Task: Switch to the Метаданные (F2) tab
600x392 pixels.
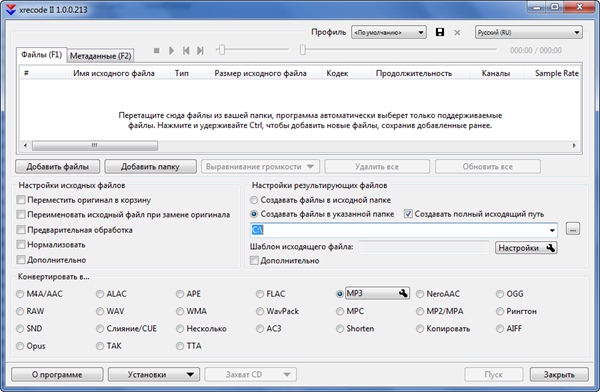Action: point(101,56)
